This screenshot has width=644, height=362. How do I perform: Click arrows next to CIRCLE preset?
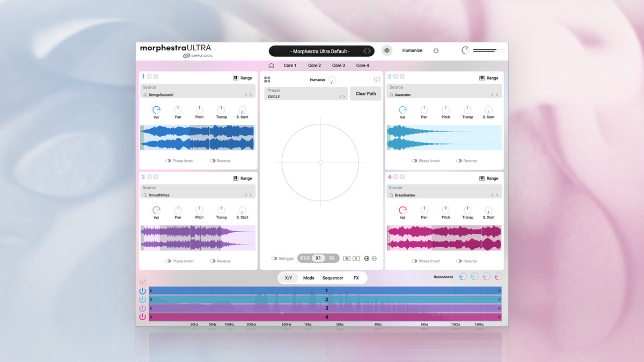click(x=342, y=97)
